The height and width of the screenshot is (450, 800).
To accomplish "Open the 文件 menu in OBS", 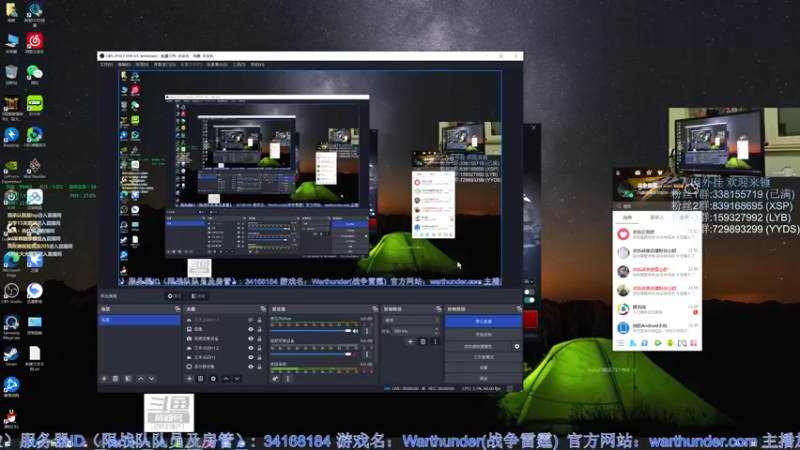I will pyautogui.click(x=106, y=65).
